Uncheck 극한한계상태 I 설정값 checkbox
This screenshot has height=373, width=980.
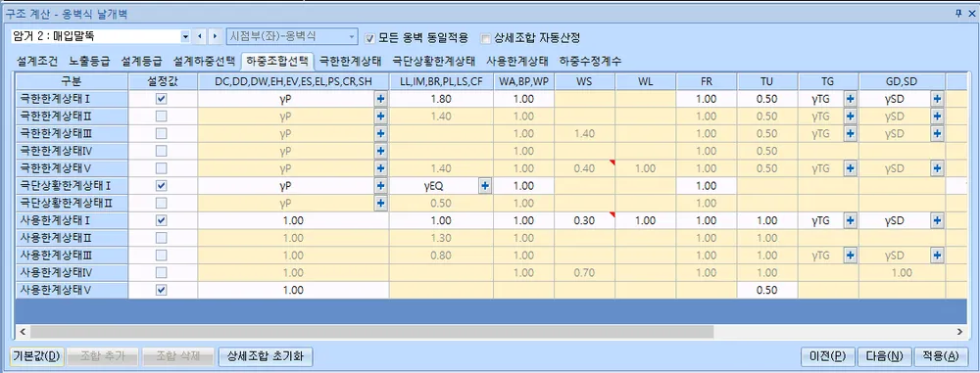coord(162,99)
